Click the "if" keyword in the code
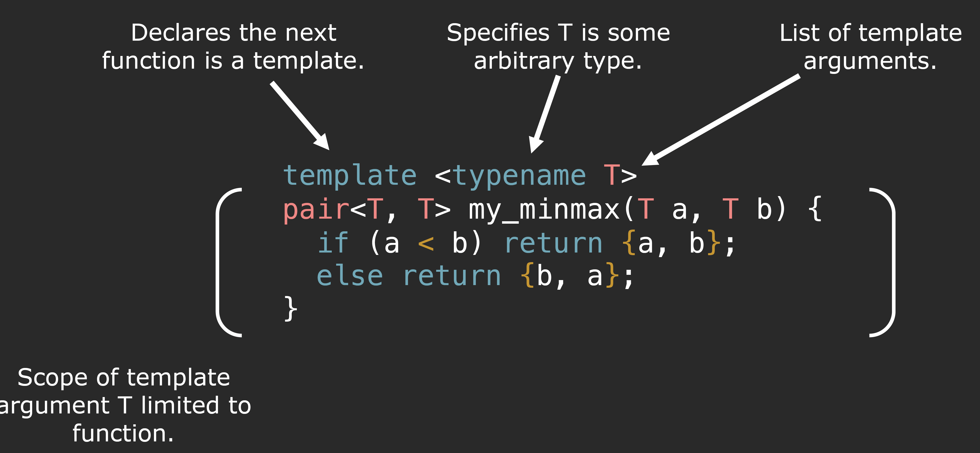The image size is (980, 453). pyautogui.click(x=333, y=242)
